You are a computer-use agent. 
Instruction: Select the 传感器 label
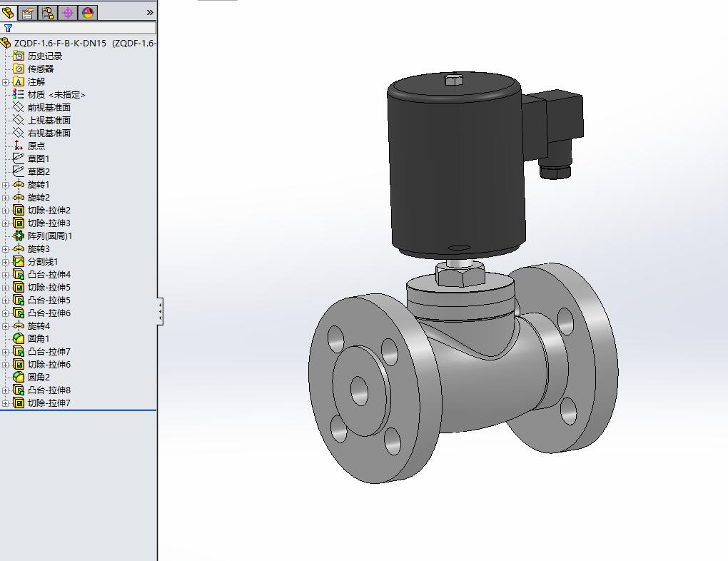(41, 69)
